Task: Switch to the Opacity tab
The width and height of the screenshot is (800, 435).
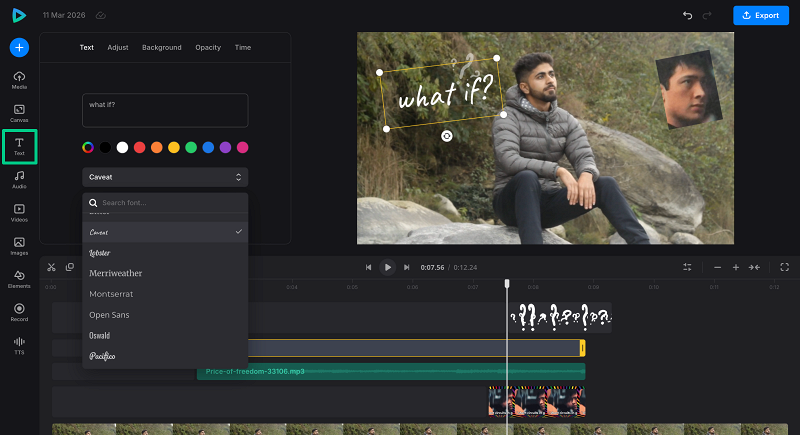Action: 208,47
